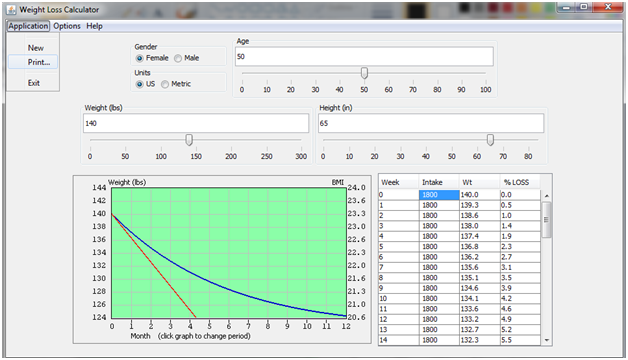The height and width of the screenshot is (360, 628).
Task: Click the table scrollbar up arrow
Action: [x=547, y=196]
